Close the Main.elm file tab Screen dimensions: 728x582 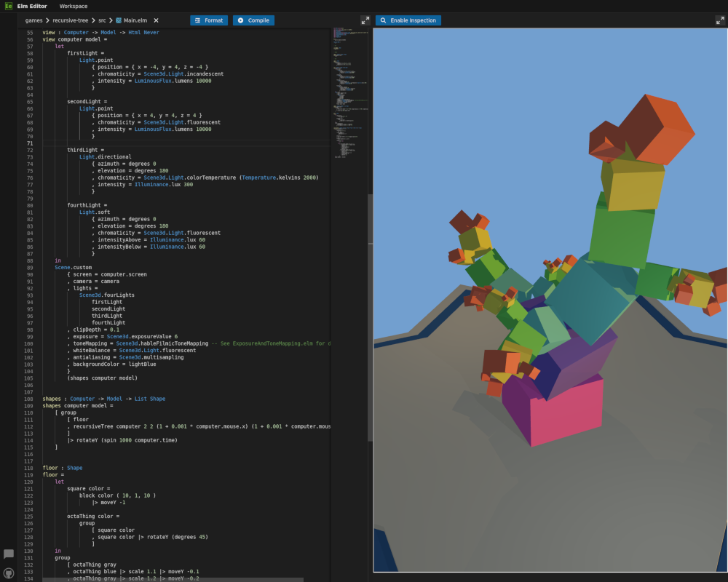156,20
